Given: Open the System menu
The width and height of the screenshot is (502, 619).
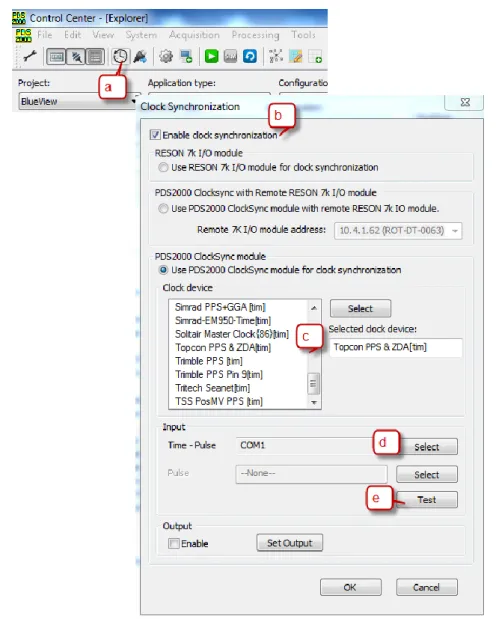Looking at the screenshot, I should pos(141,35).
